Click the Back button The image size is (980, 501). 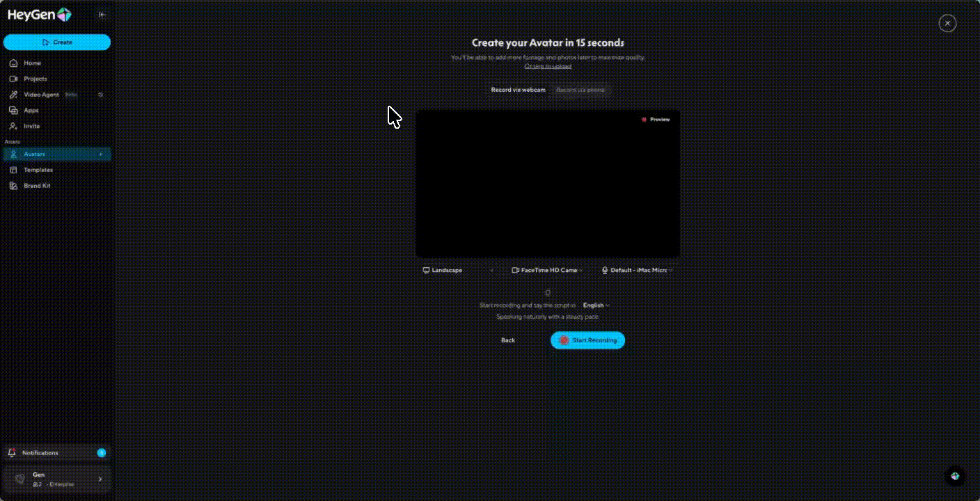(x=508, y=340)
